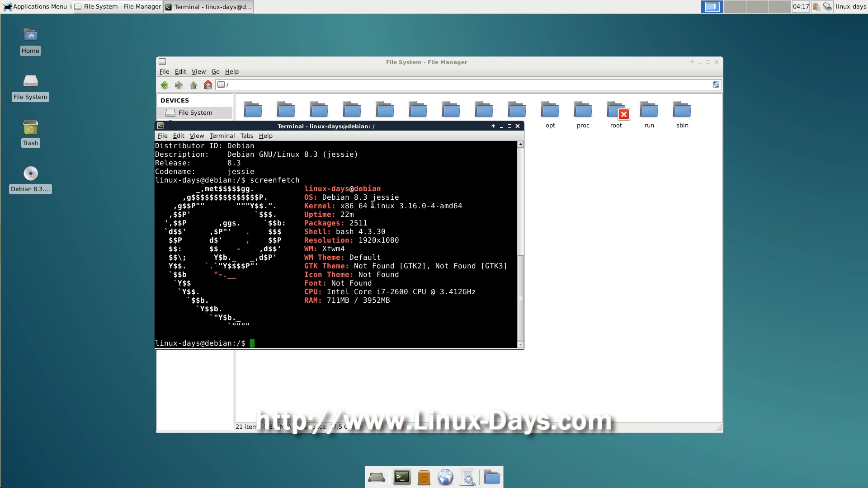Open linux-days user menu in panel

coord(851,7)
